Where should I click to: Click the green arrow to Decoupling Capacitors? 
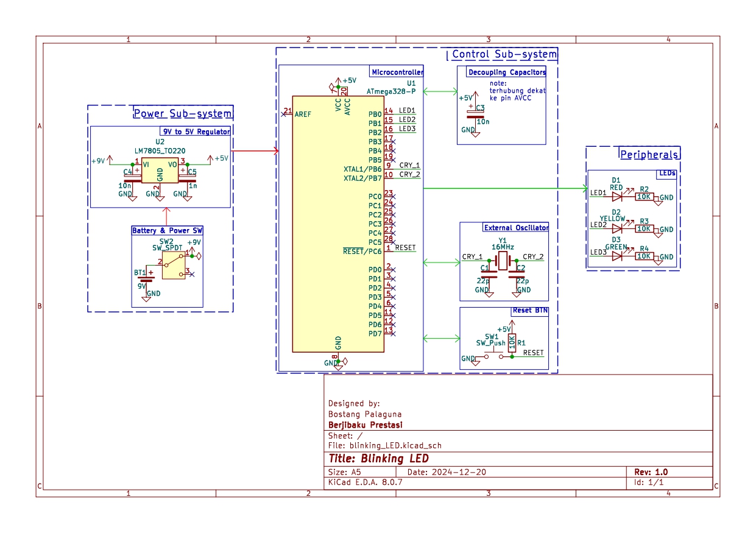click(x=440, y=91)
